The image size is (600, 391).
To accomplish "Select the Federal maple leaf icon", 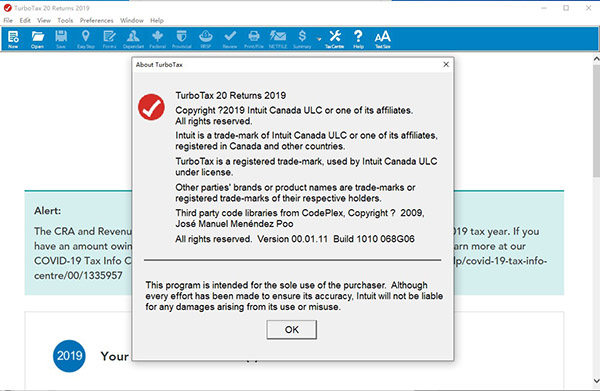I will coord(157,39).
